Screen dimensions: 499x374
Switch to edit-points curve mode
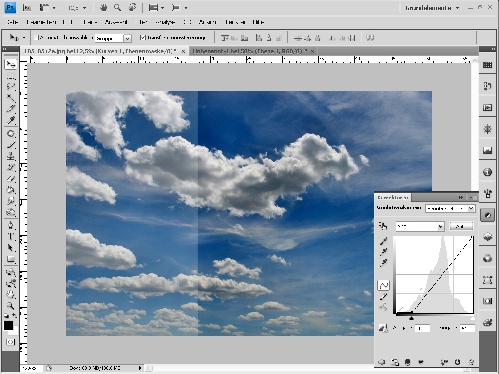[384, 285]
